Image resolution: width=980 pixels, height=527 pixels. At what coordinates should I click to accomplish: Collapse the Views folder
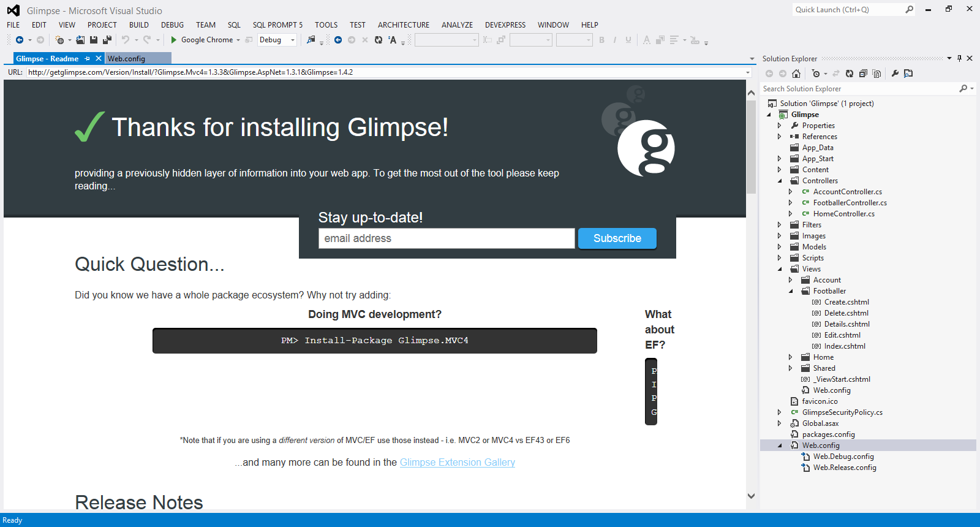[x=780, y=269]
